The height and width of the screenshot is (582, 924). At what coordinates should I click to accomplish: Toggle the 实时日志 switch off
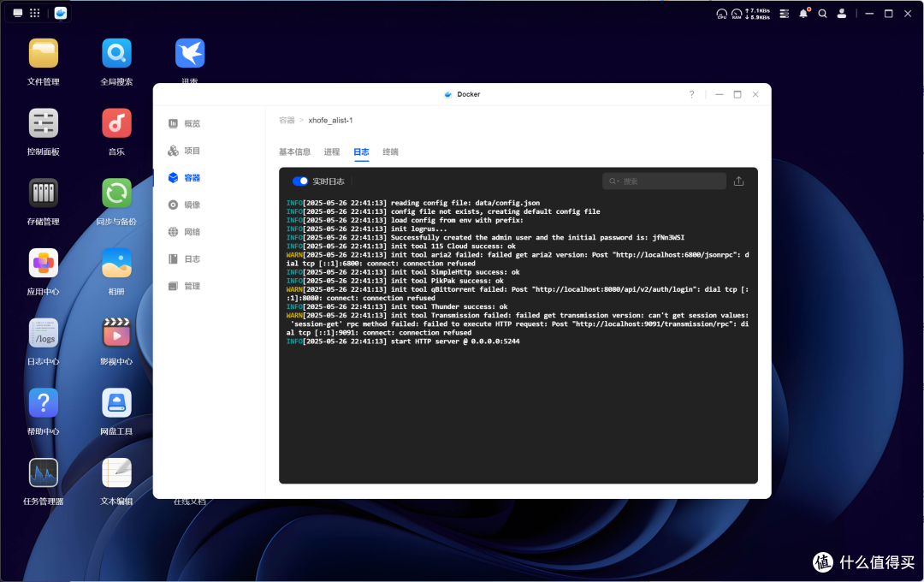tap(300, 181)
